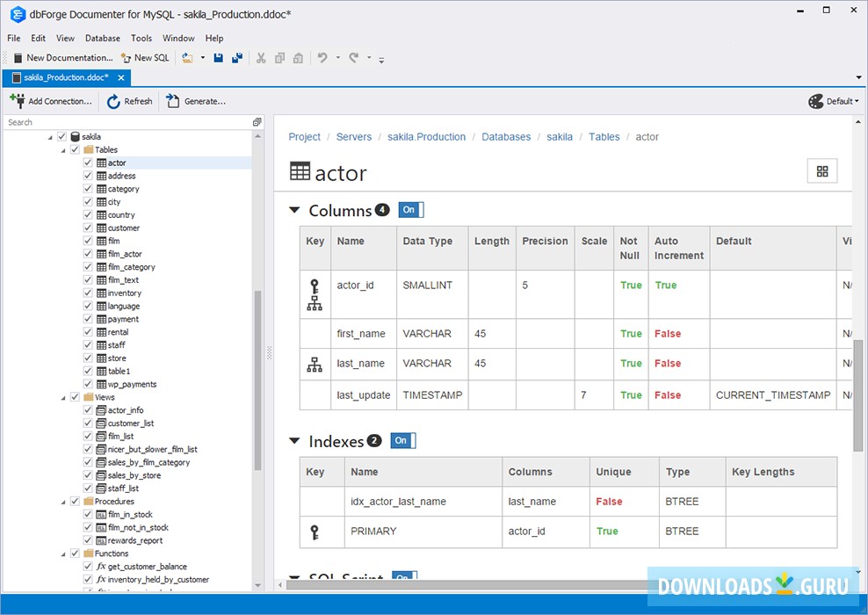Select the wp_payments table in tree
This screenshot has height=615, width=868.
coord(132,384)
